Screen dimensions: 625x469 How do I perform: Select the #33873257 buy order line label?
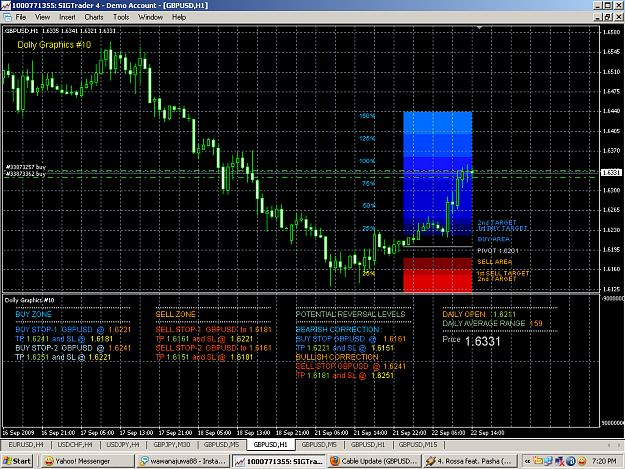pos(26,167)
